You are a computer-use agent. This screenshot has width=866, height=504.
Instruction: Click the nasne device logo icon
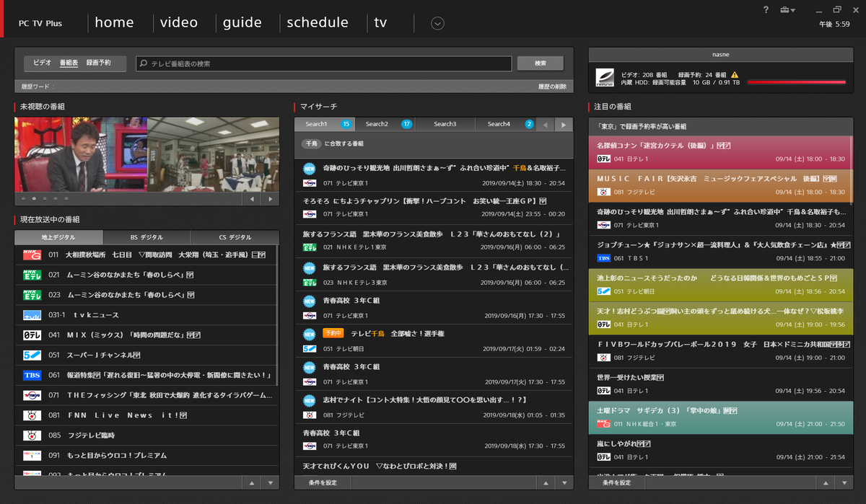(x=604, y=77)
